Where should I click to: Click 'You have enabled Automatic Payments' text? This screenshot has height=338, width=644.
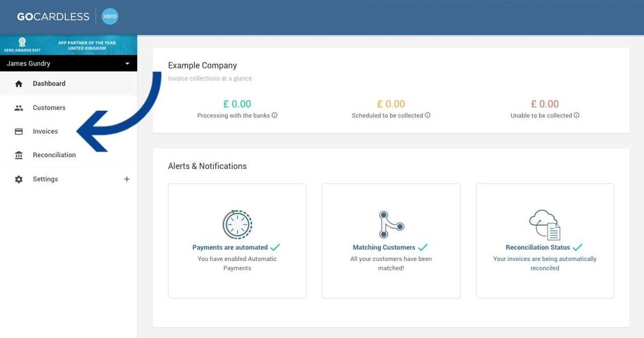click(x=237, y=264)
